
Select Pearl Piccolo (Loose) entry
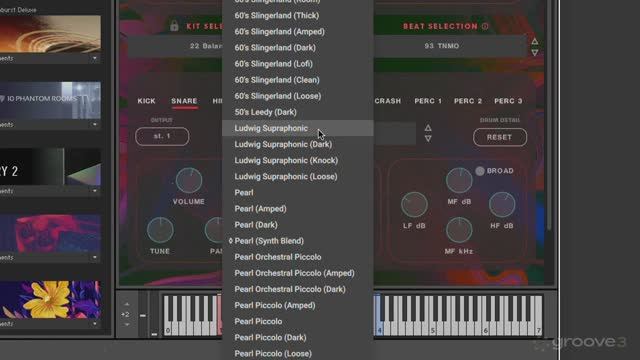298,353
